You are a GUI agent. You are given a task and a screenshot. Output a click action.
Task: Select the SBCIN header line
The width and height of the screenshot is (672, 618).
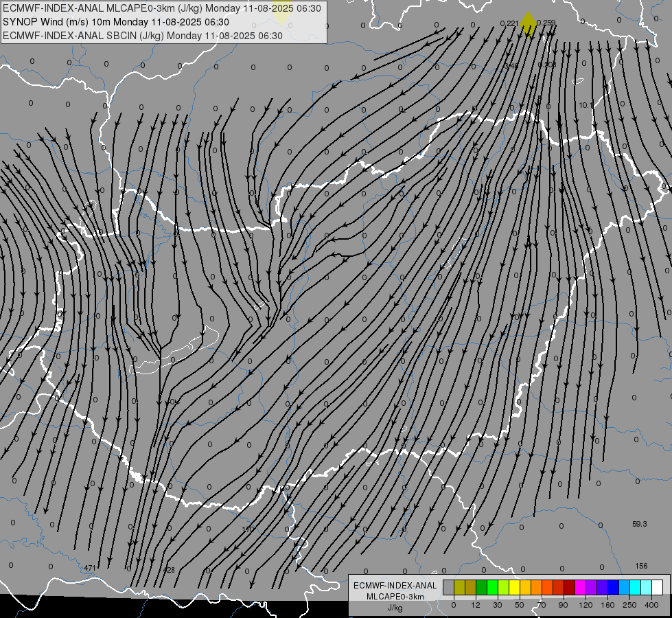(143, 36)
